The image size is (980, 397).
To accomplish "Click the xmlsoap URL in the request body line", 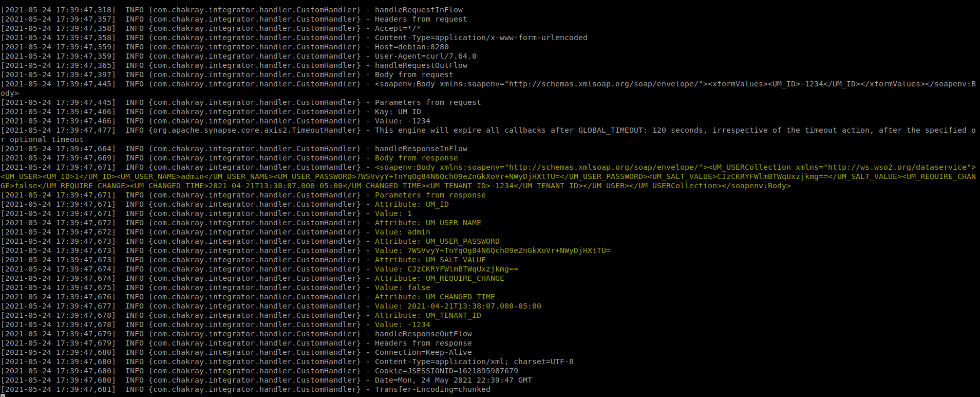I will click(603, 84).
